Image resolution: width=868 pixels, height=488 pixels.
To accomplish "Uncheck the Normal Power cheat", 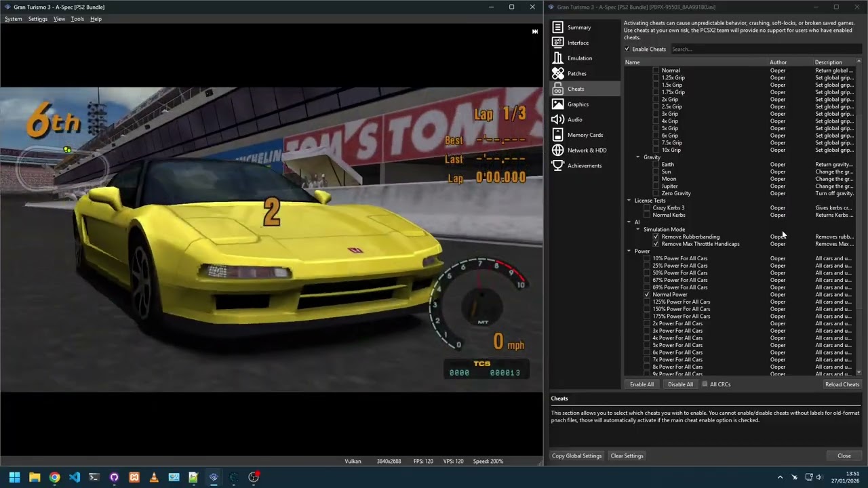I will [x=647, y=295].
